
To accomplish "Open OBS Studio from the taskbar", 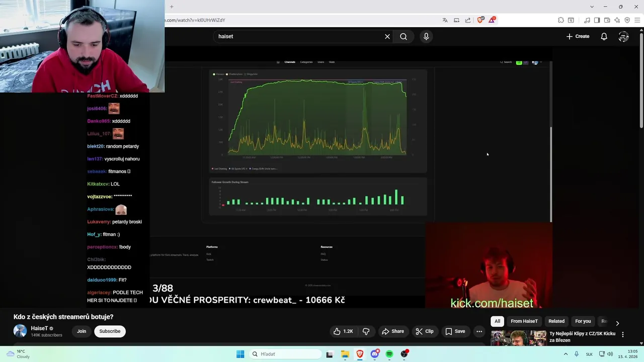I will point(405,354).
